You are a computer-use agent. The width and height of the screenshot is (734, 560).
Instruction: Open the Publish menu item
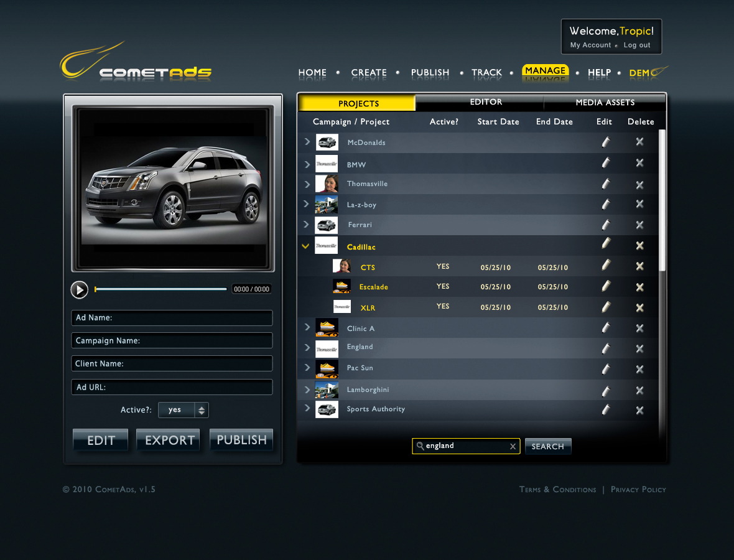(x=430, y=73)
